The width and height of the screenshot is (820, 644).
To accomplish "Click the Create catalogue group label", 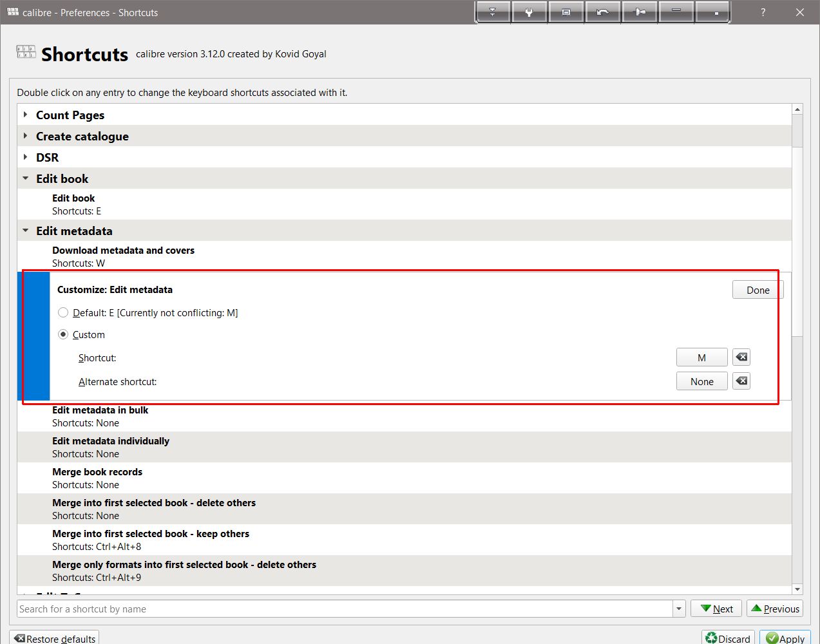I will click(x=82, y=136).
